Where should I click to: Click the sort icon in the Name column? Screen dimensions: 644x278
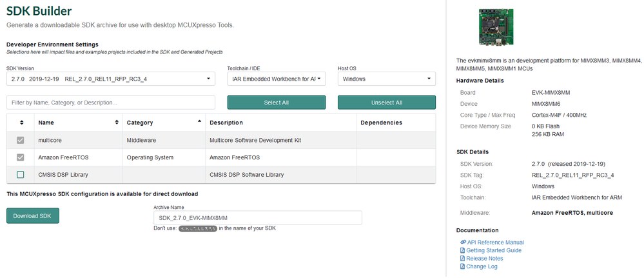pos(117,123)
